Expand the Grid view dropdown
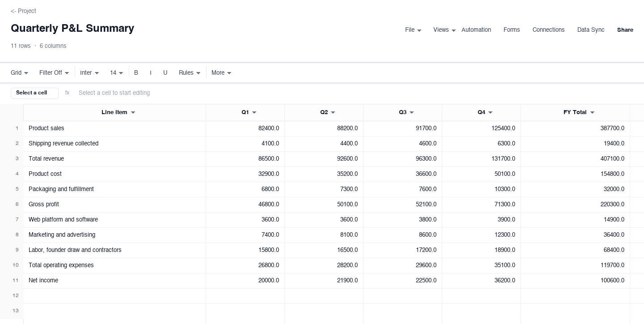Viewport: 644px width, 324px height. tap(20, 73)
